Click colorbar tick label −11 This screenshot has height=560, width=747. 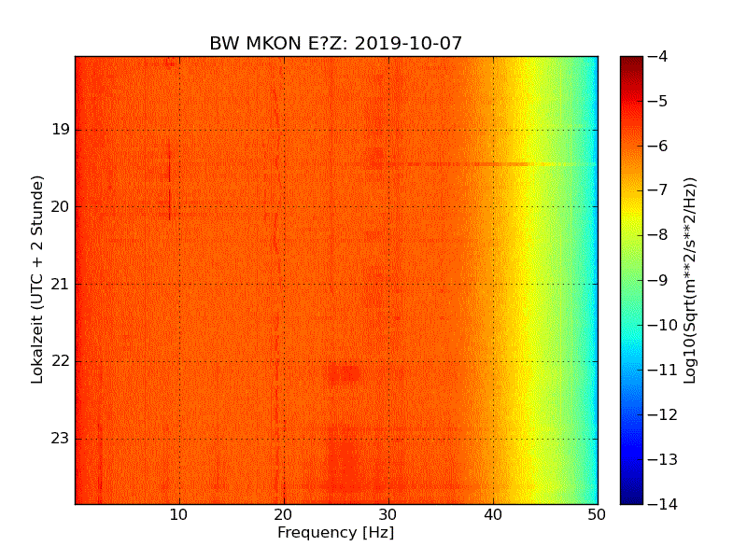[663, 370]
